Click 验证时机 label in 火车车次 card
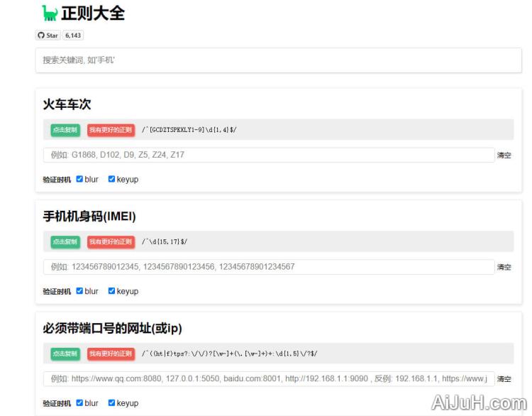This screenshot has width=532, height=416. (57, 180)
